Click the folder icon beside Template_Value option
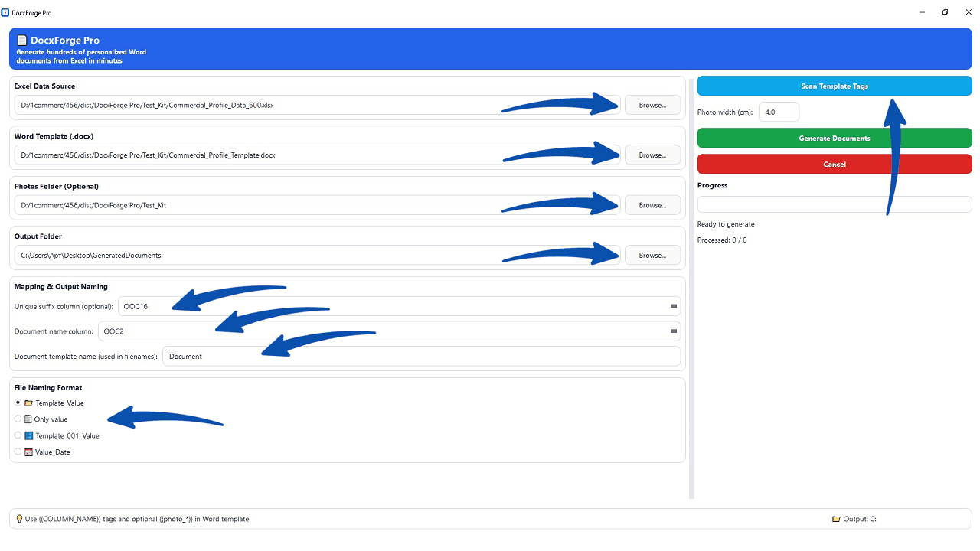This screenshot has width=980, height=551. click(x=28, y=403)
